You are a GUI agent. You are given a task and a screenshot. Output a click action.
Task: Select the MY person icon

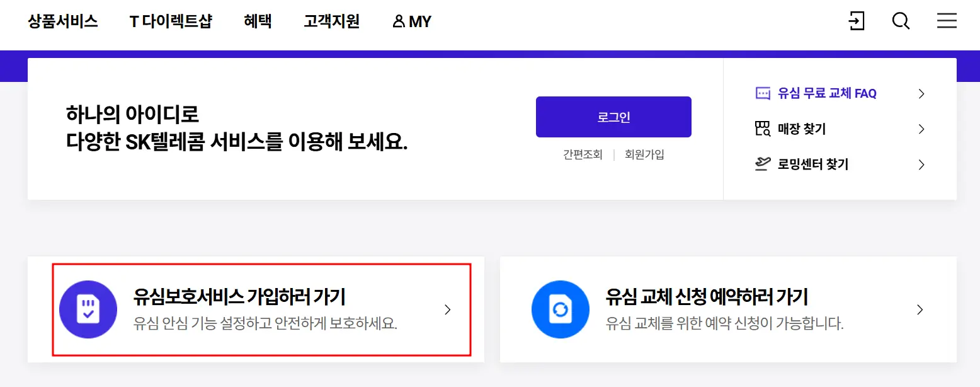397,20
